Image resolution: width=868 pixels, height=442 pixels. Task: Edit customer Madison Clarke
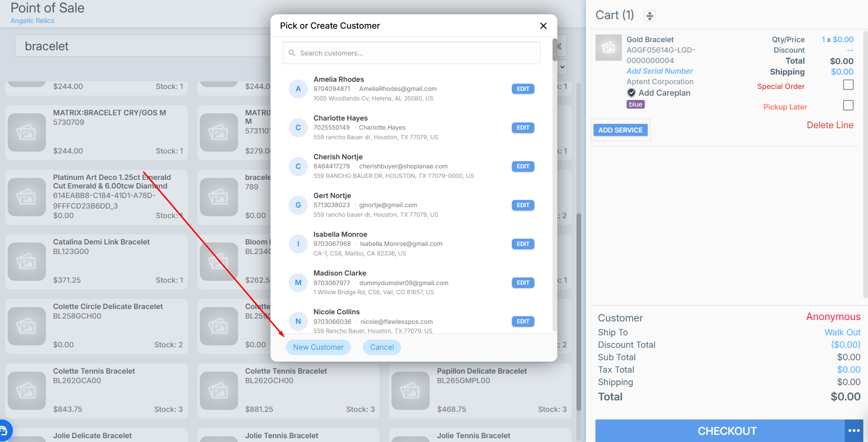523,283
